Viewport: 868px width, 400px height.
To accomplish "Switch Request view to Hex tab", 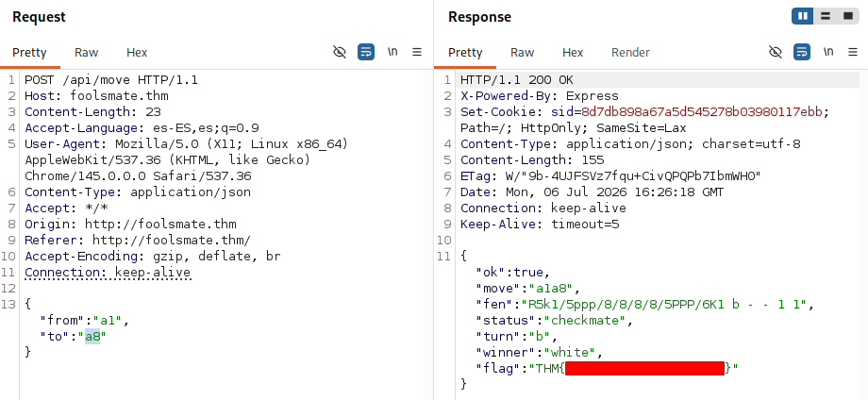I will 137,53.
